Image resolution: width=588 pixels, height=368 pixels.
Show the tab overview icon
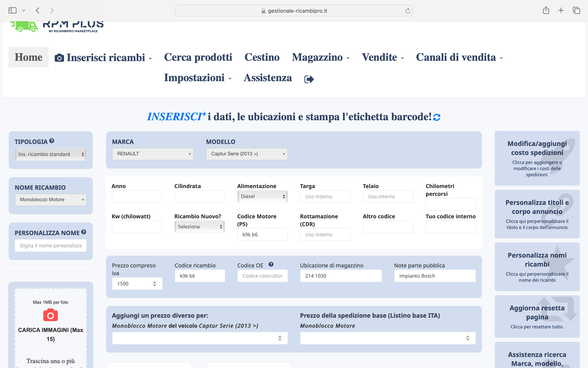(x=576, y=10)
